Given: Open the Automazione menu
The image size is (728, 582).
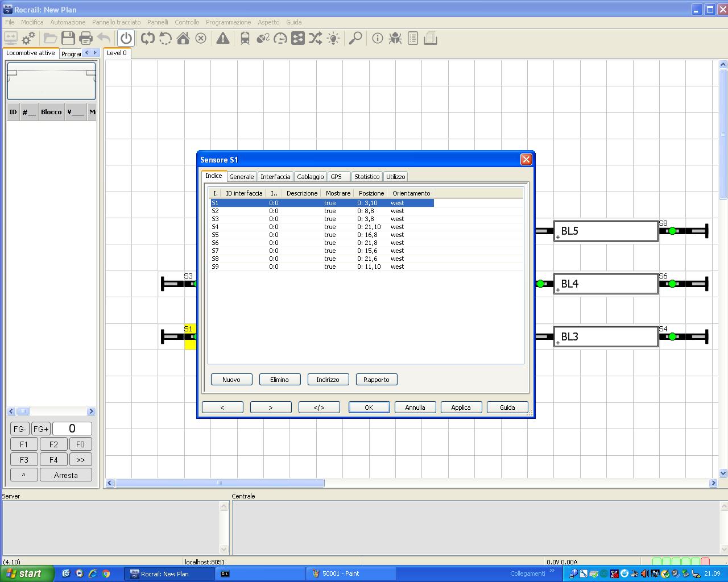Looking at the screenshot, I should (68, 22).
